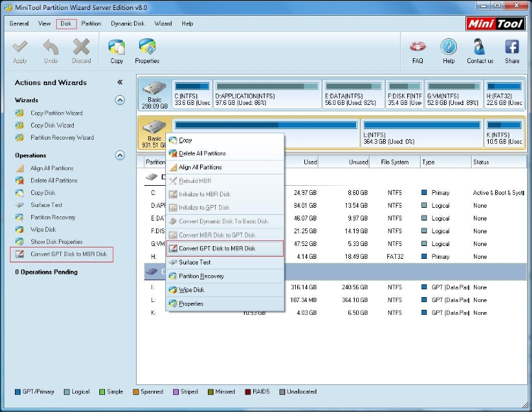This screenshot has width=532, height=412.
Task: Click the Unallocated legend color swatch
Action: 282,392
